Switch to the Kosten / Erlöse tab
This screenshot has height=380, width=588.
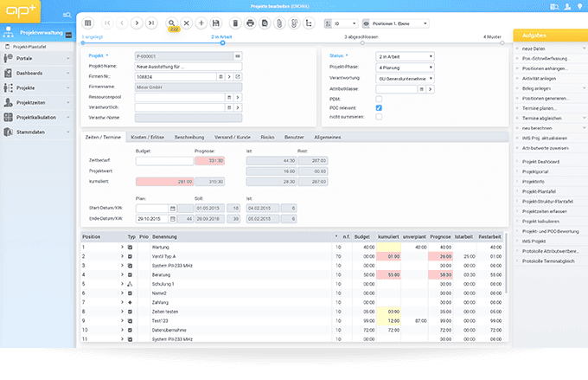coord(148,137)
